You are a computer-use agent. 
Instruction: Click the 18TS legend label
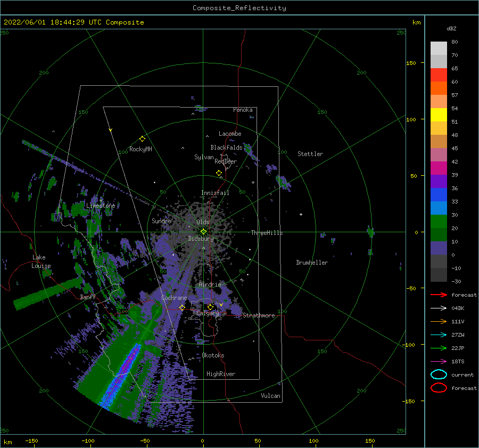458,362
